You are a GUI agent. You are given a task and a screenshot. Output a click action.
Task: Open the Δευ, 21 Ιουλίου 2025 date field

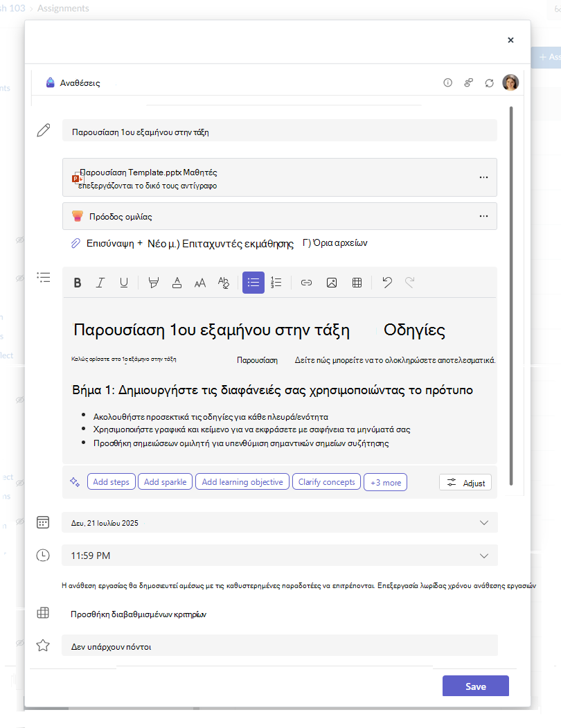click(280, 523)
